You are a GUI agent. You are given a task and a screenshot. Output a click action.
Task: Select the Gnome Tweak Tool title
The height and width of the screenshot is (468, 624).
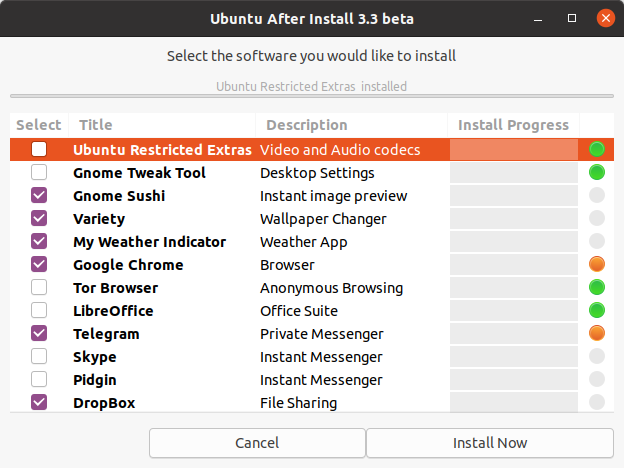click(139, 173)
